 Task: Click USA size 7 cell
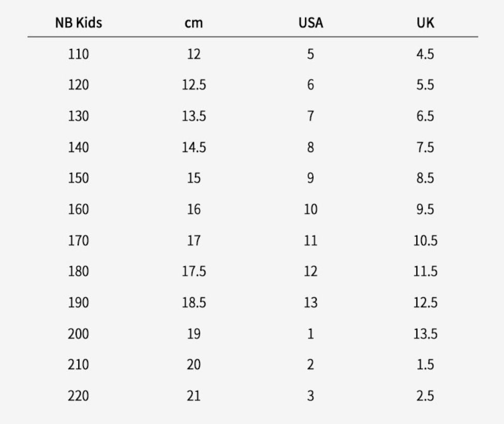point(310,116)
